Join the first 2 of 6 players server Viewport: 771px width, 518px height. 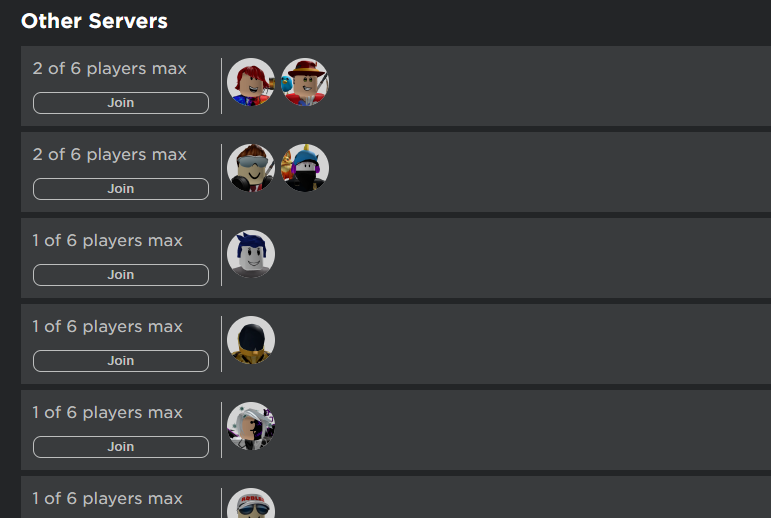(121, 103)
